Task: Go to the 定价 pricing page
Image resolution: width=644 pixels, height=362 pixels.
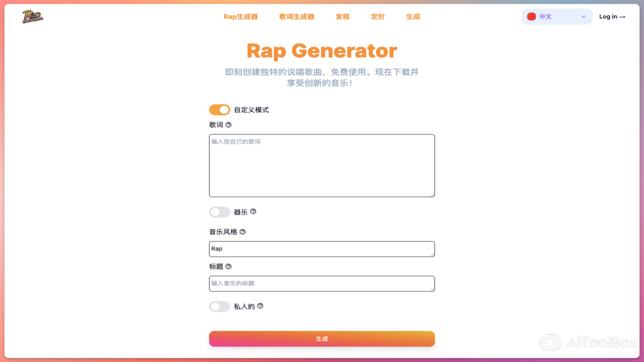Action: pos(378,16)
